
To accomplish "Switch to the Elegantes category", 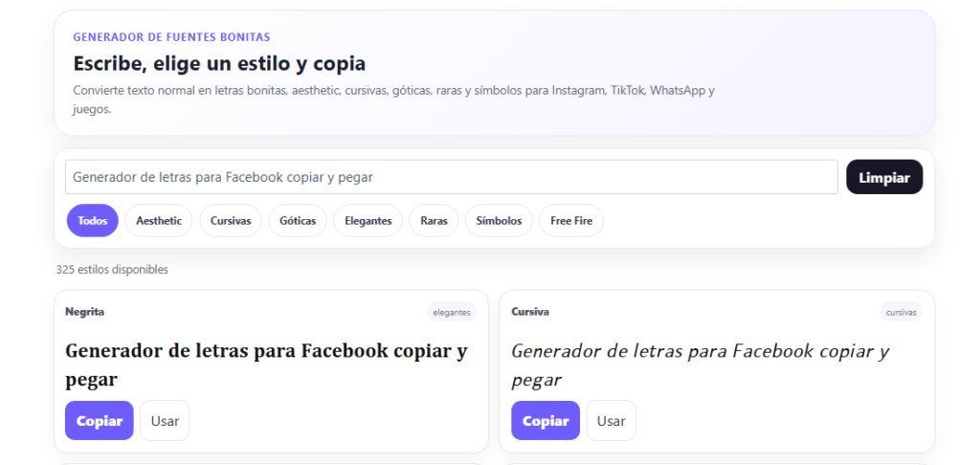I will point(368,221).
